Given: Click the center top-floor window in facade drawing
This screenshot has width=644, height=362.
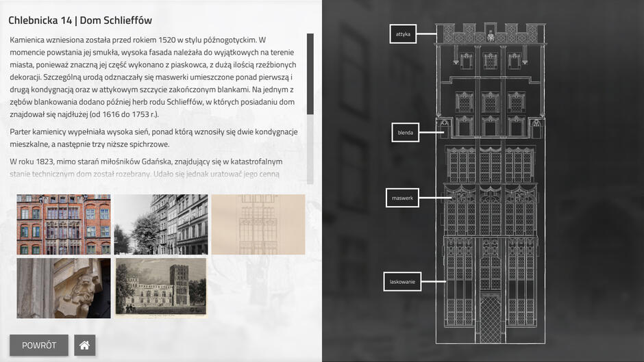Looking at the screenshot, I should click(491, 61).
